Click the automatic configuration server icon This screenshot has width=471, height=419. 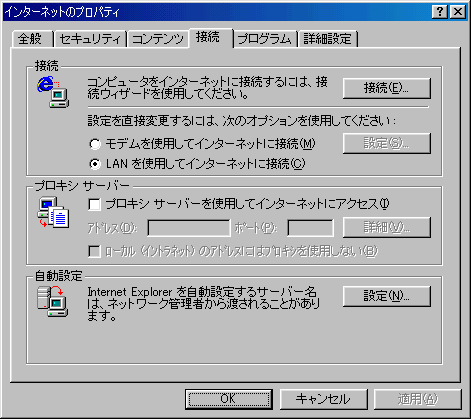(53, 301)
